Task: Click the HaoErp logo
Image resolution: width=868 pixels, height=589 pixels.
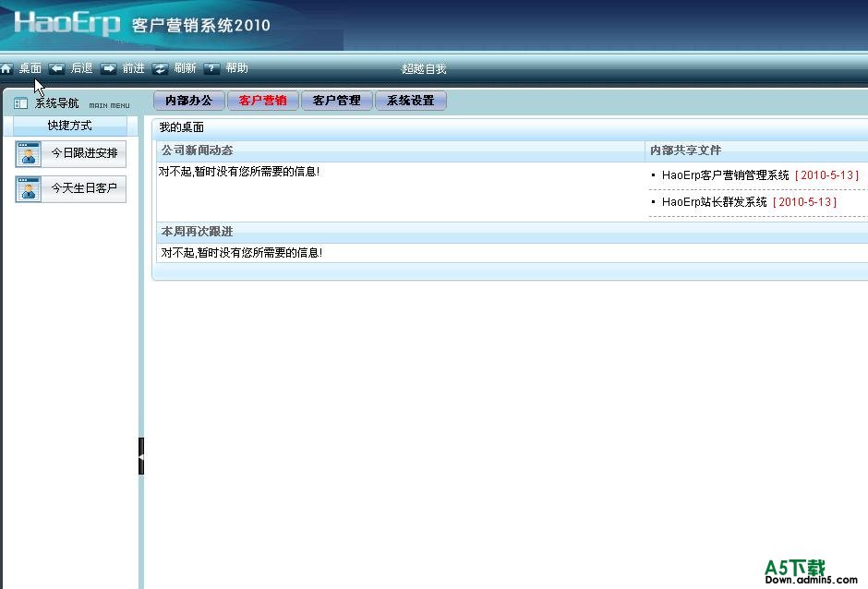Action: click(x=66, y=24)
